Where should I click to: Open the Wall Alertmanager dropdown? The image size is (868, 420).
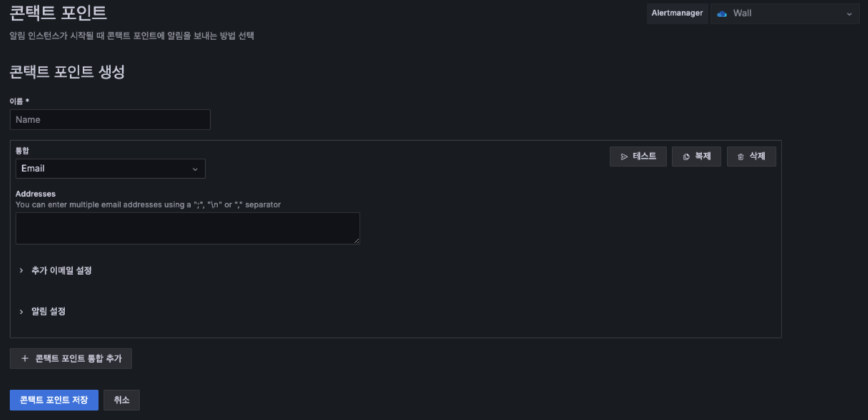[x=784, y=14]
